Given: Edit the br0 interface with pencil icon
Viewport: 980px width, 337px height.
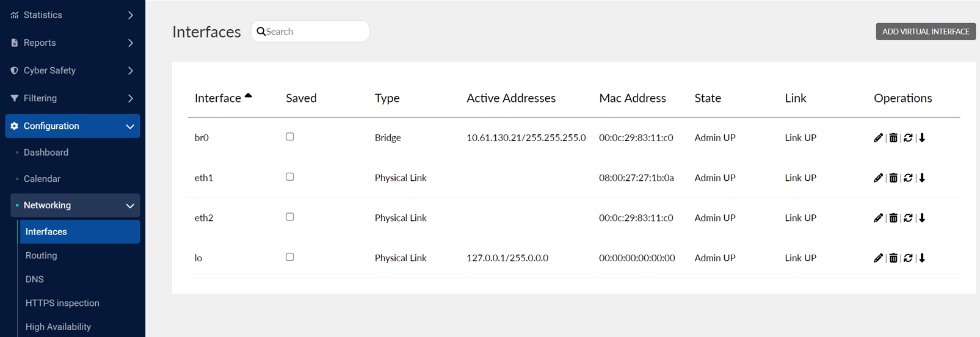Looking at the screenshot, I should coord(878,138).
